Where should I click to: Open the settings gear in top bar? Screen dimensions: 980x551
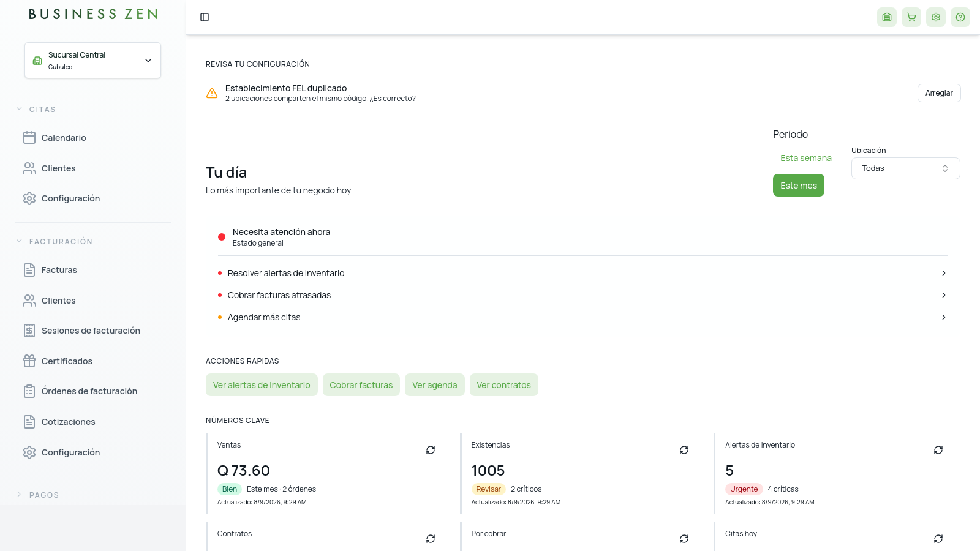click(x=936, y=17)
